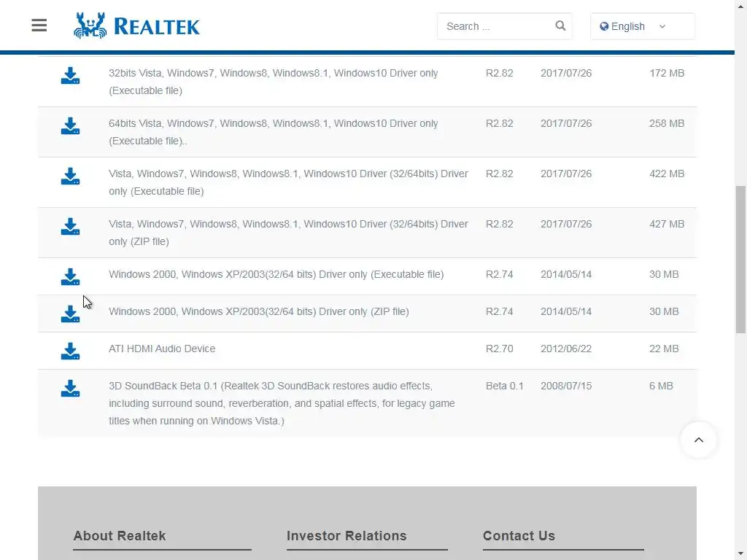This screenshot has width=747, height=560.
Task: Click 'Windows 2000, Windows XP/2003' ZIP file text
Action: point(259,311)
